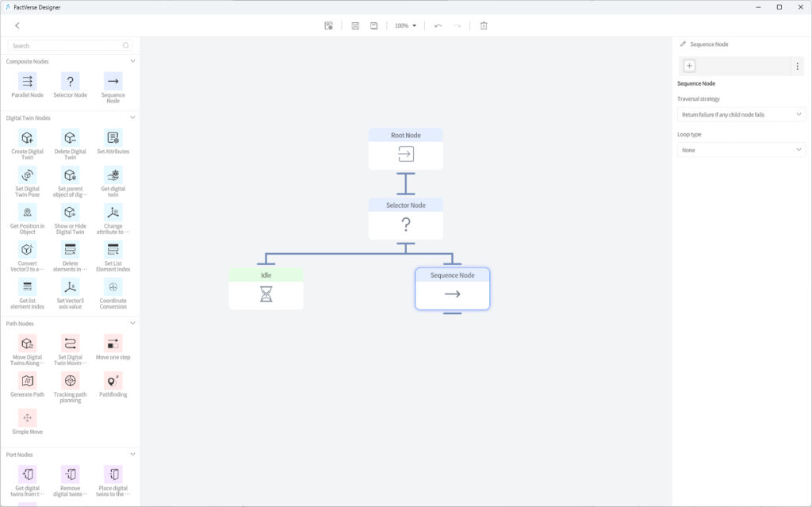812x507 pixels.
Task: Click the save toolbar icon
Action: [x=355, y=26]
